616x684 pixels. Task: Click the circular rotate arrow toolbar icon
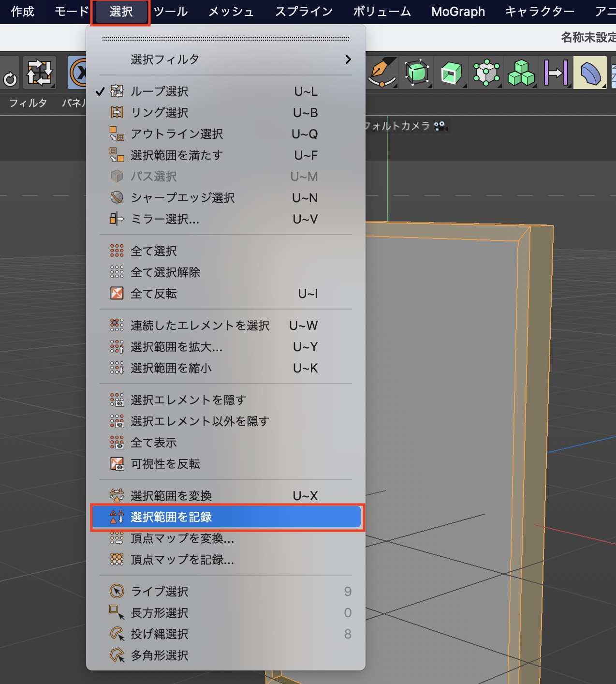click(10, 78)
